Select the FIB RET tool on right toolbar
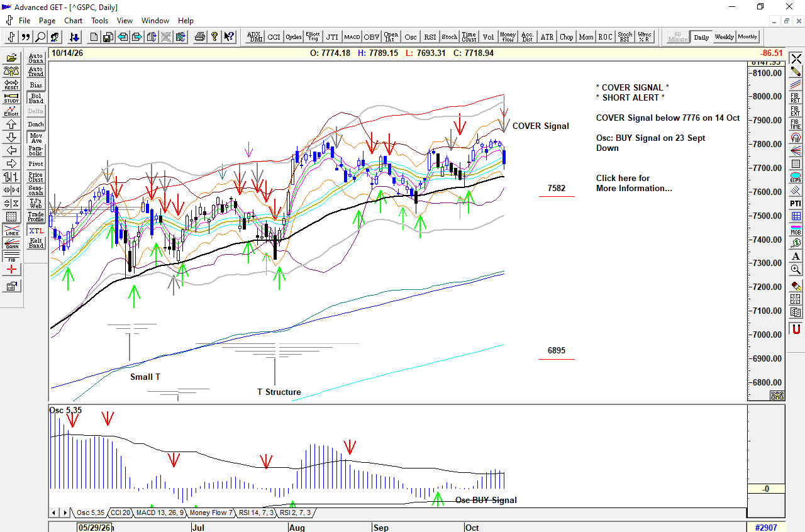805x532 pixels. [796, 97]
